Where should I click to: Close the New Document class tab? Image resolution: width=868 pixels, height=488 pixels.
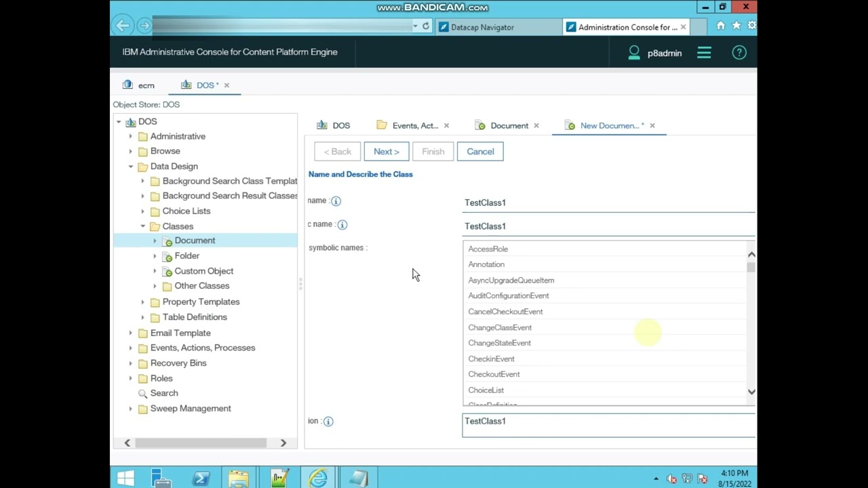(x=652, y=125)
